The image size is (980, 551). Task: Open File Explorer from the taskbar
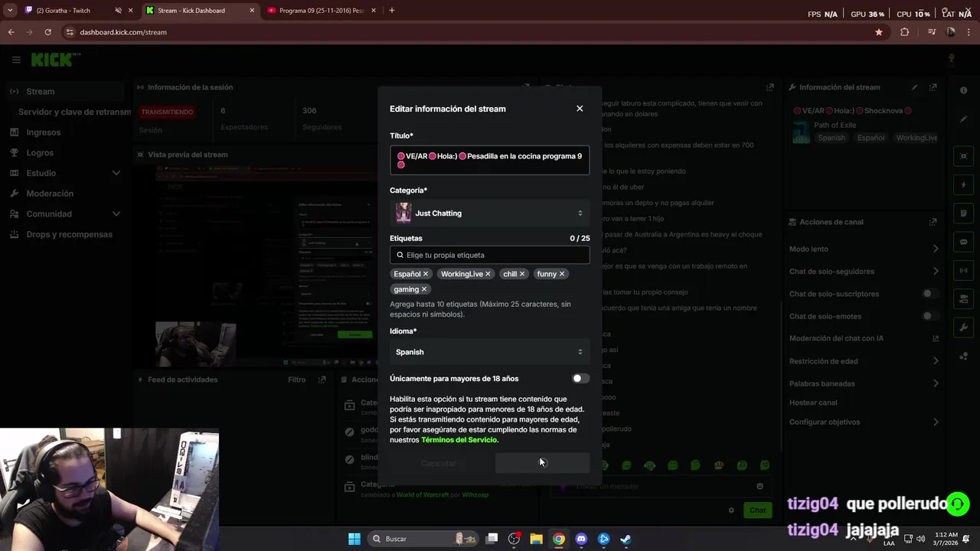[536, 539]
